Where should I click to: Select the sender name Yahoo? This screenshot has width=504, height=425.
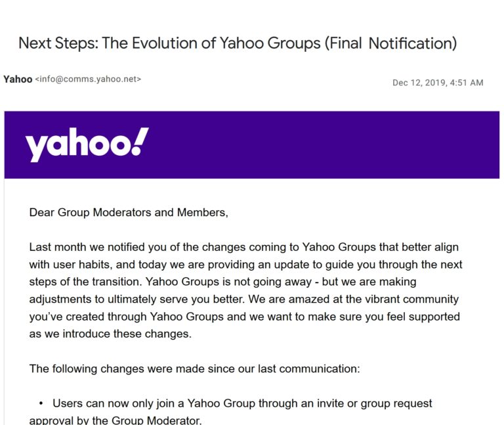point(18,79)
